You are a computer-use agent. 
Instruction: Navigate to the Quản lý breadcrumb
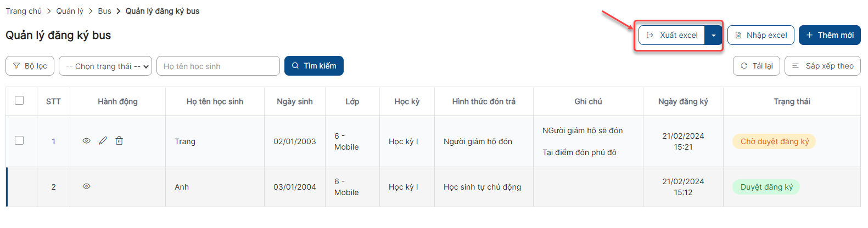(x=70, y=11)
